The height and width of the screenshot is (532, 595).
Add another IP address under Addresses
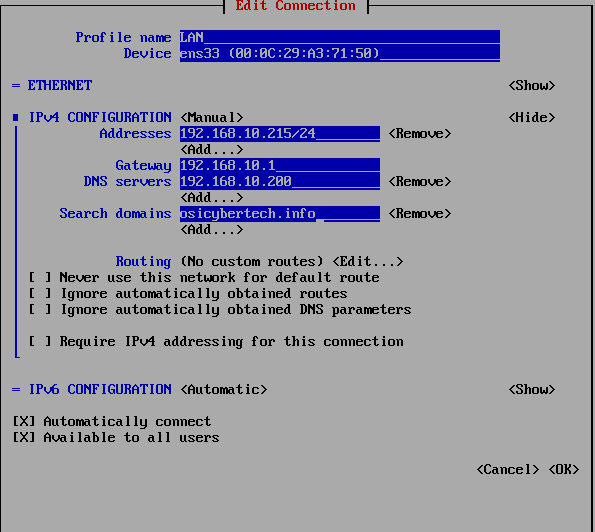click(212, 150)
